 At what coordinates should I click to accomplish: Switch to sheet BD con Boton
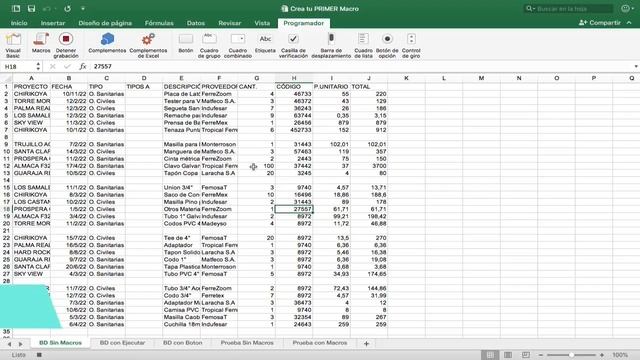click(182, 343)
